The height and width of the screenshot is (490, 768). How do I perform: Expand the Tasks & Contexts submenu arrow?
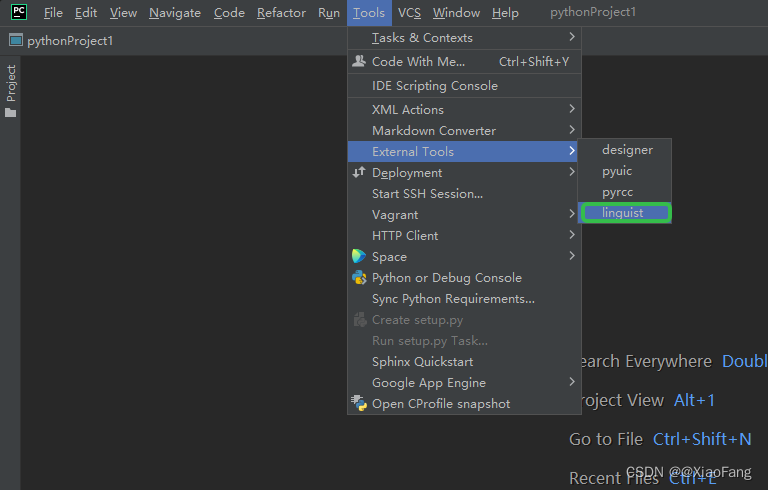[572, 37]
